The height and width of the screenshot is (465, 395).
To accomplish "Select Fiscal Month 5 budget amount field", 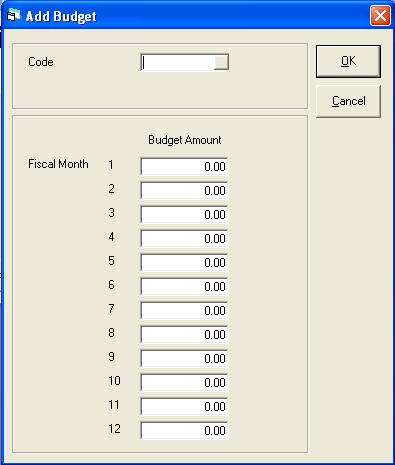I will (x=184, y=262).
